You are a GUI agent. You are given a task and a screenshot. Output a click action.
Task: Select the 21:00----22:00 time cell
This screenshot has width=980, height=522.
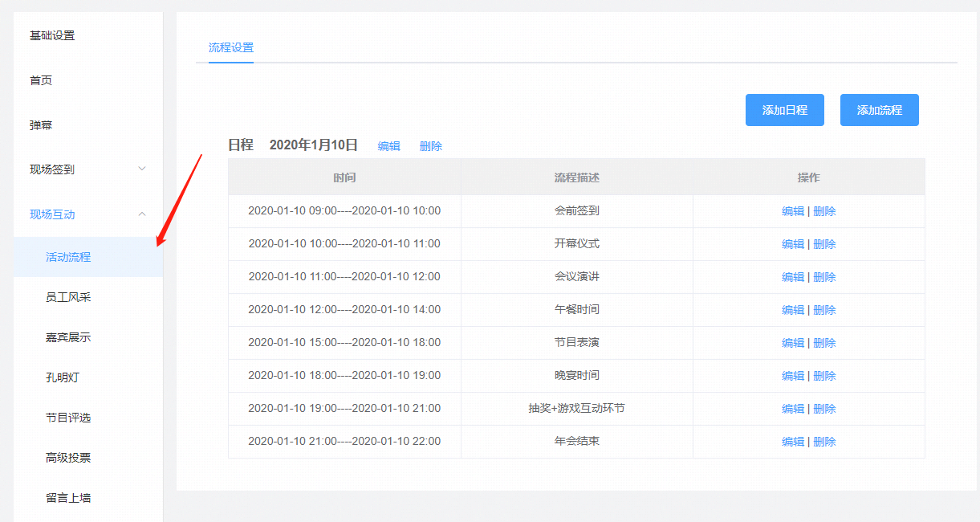coord(344,442)
